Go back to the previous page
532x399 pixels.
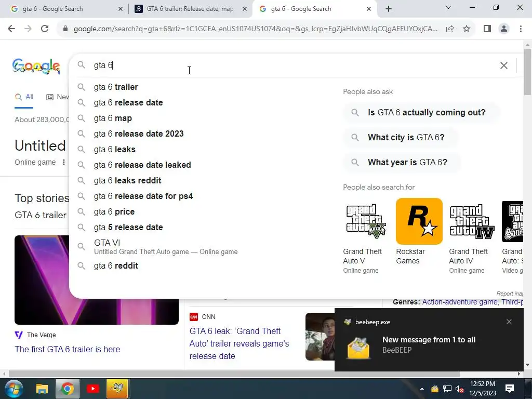click(x=11, y=29)
